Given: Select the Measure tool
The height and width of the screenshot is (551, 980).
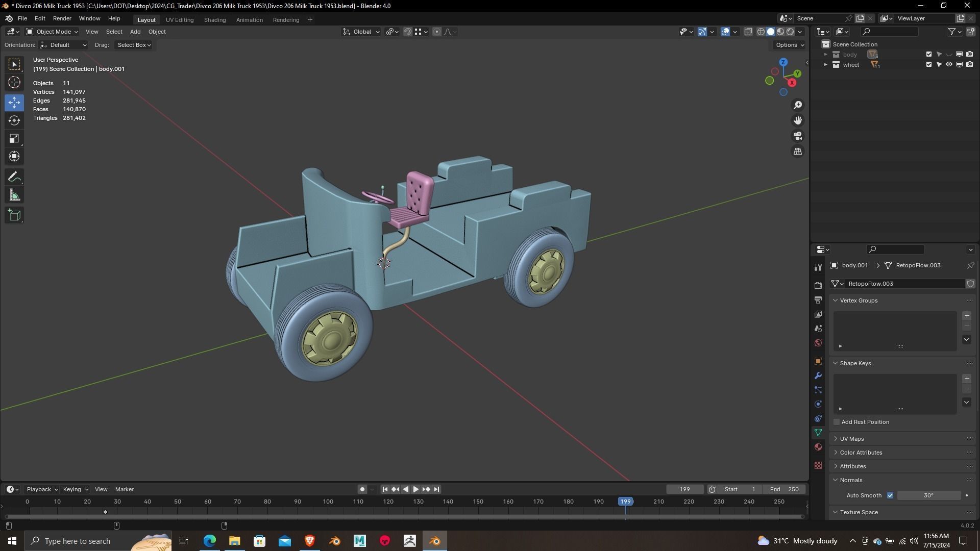Looking at the screenshot, I should click(x=14, y=195).
